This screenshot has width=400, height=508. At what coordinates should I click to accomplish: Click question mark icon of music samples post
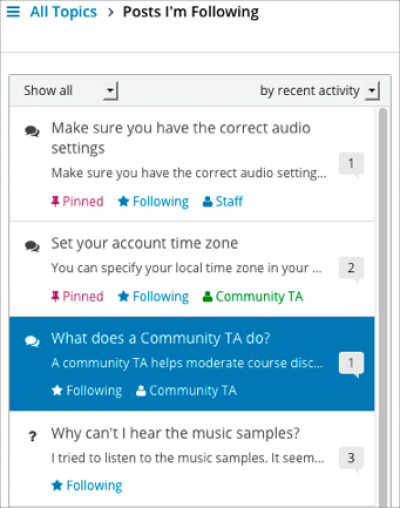[32, 436]
